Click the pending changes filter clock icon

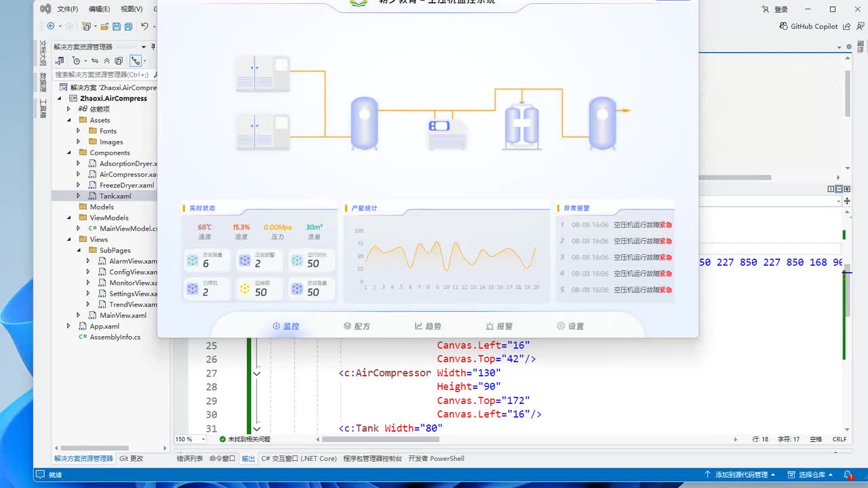click(x=76, y=60)
